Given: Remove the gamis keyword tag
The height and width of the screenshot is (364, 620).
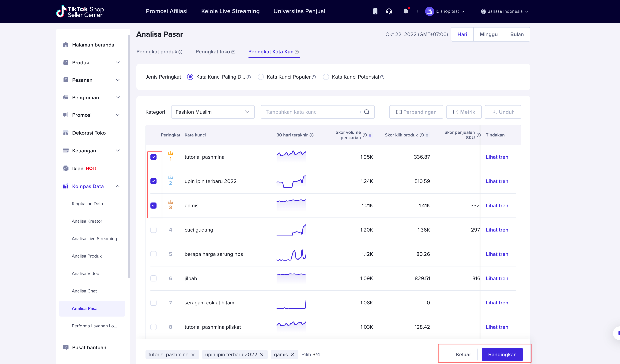Looking at the screenshot, I should click(x=292, y=355).
